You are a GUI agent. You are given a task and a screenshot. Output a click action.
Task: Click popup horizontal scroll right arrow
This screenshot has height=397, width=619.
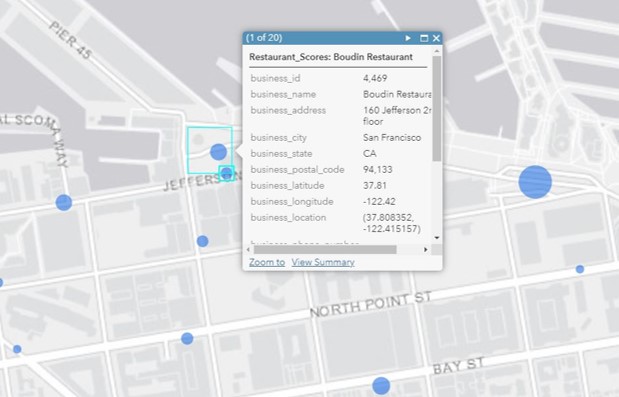coord(426,249)
